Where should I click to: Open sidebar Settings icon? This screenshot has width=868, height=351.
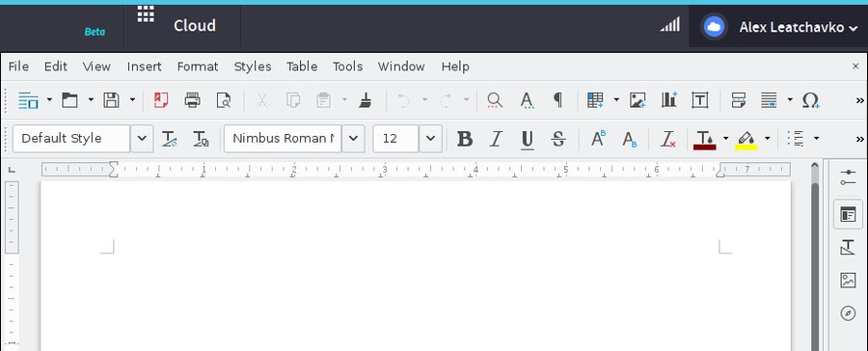(848, 177)
